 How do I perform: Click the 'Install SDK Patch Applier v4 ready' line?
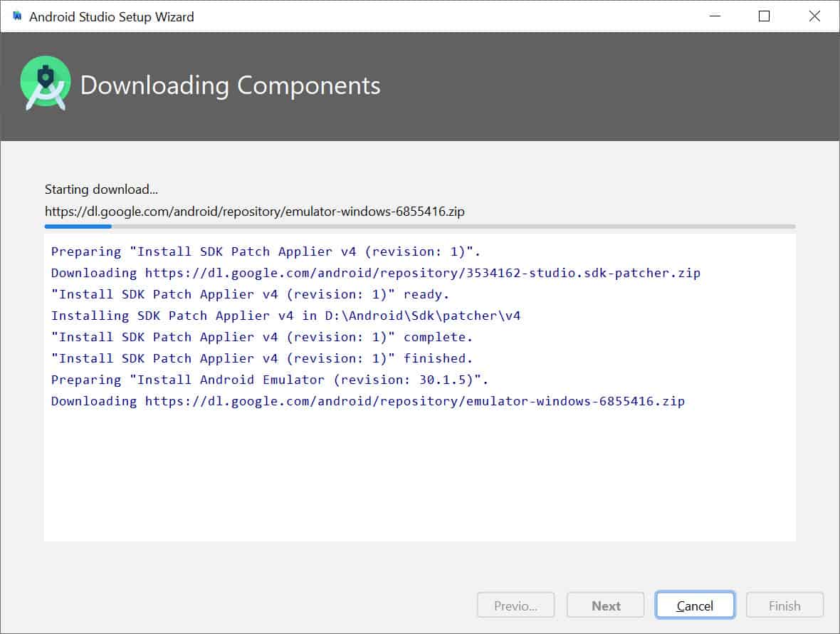[x=246, y=293]
